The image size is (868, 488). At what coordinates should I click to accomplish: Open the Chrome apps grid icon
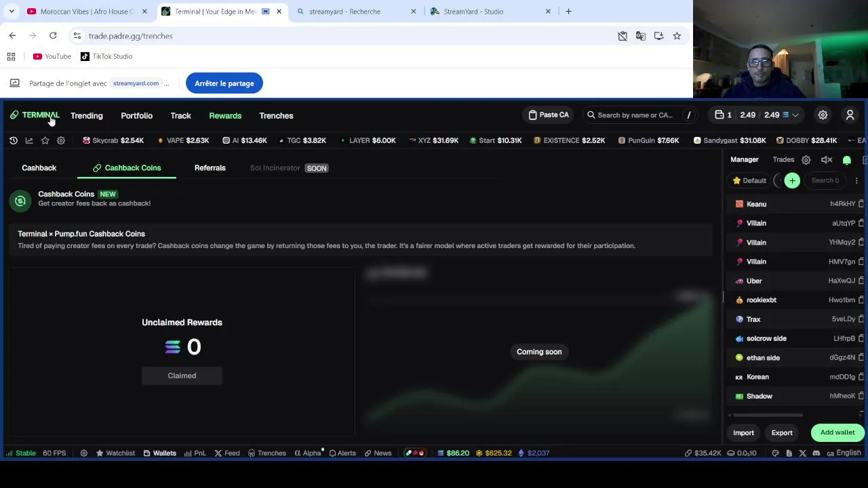point(11,56)
